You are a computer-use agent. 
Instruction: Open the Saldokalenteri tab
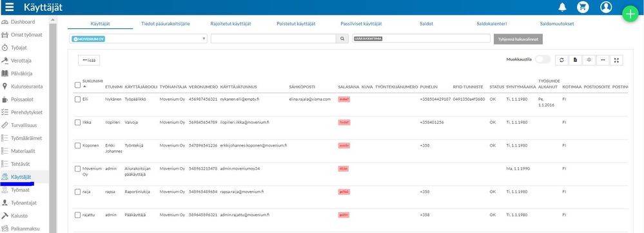[x=492, y=24]
